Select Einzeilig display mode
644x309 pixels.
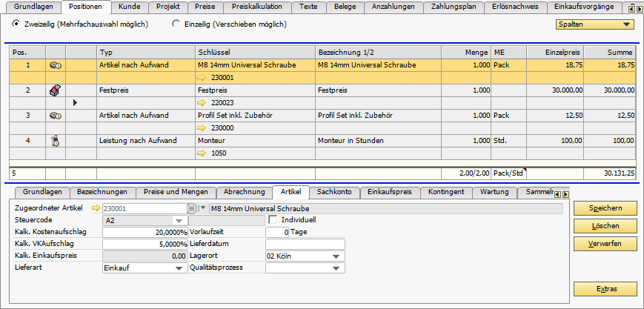176,24
